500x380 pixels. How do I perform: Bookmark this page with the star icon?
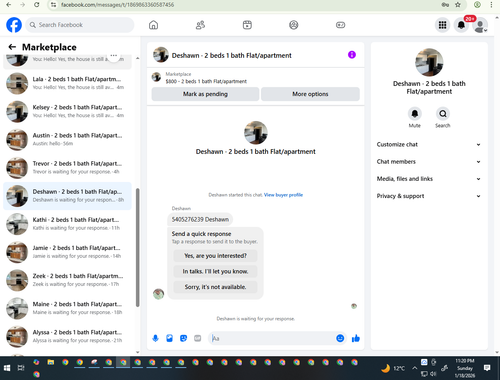tap(458, 5)
